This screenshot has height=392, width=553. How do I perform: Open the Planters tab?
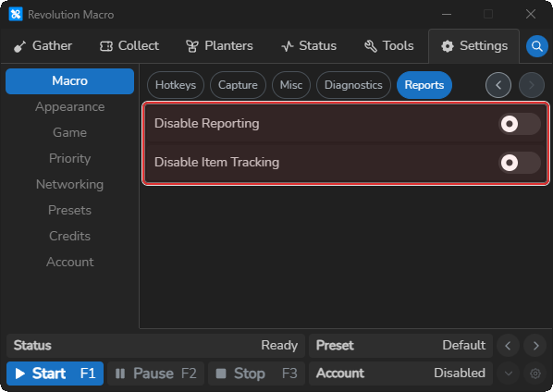pyautogui.click(x=219, y=46)
